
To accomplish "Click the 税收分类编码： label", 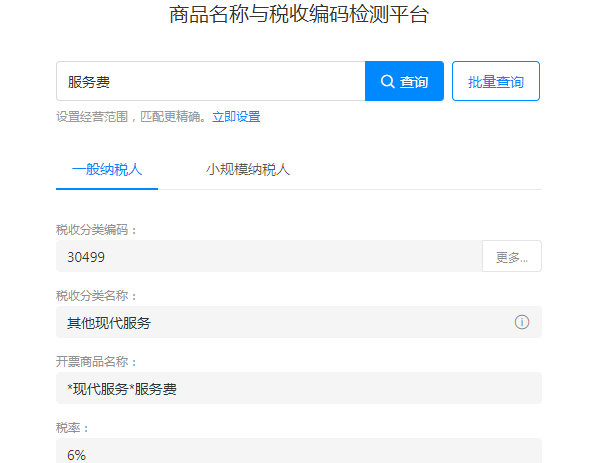I will click(96, 230).
